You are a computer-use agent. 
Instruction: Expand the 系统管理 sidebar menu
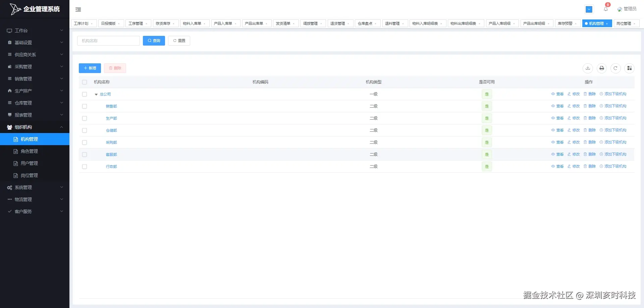coord(35,187)
